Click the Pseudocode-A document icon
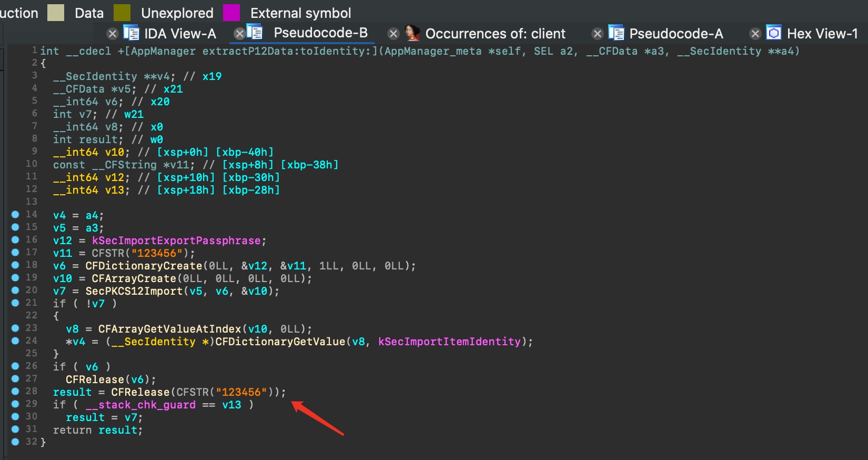This screenshot has width=868, height=460. (616, 33)
